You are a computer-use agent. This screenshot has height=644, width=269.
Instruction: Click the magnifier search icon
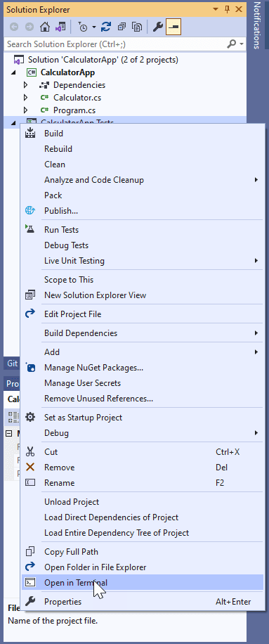[x=232, y=44]
